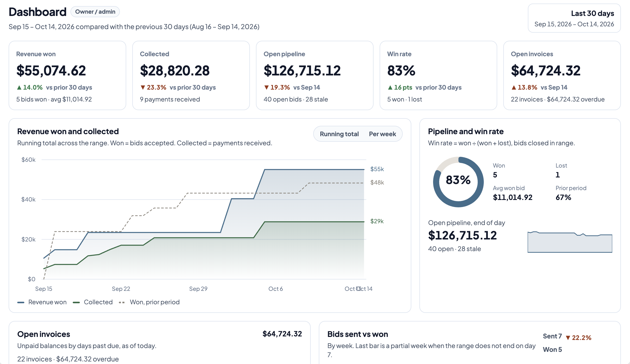630x364 pixels.
Task: Click '40 open bids · 28 stale' text
Action: click(296, 99)
